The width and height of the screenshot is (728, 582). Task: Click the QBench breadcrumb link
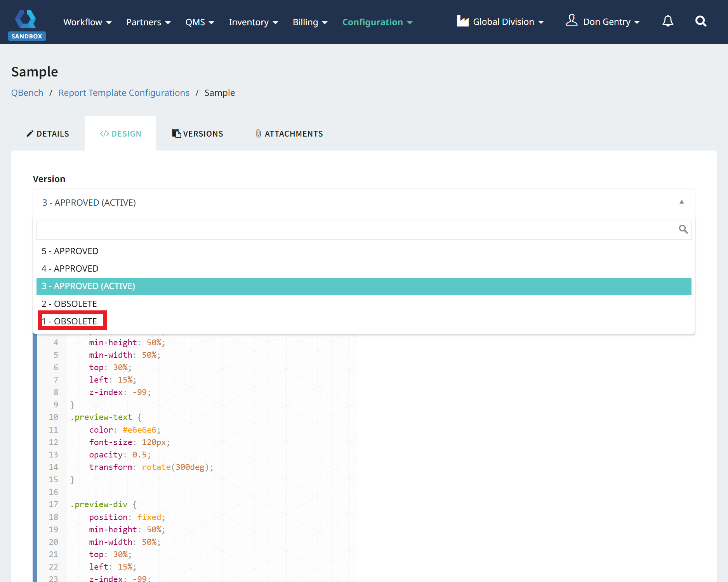[27, 93]
